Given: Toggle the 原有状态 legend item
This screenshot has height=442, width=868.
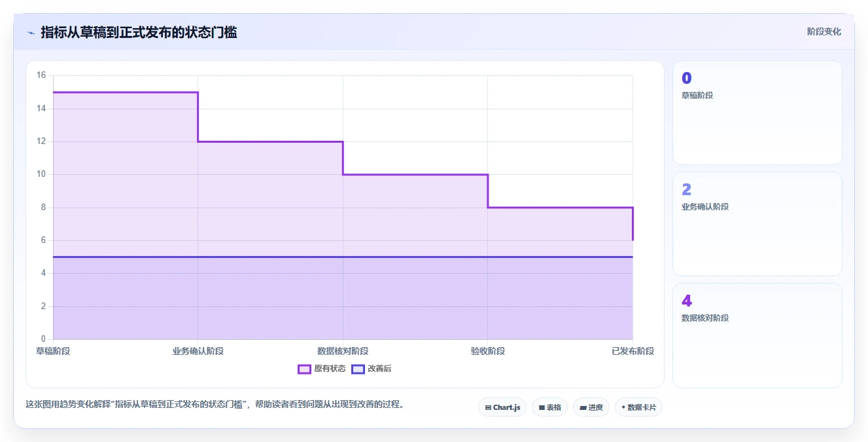Looking at the screenshot, I should coord(321,369).
